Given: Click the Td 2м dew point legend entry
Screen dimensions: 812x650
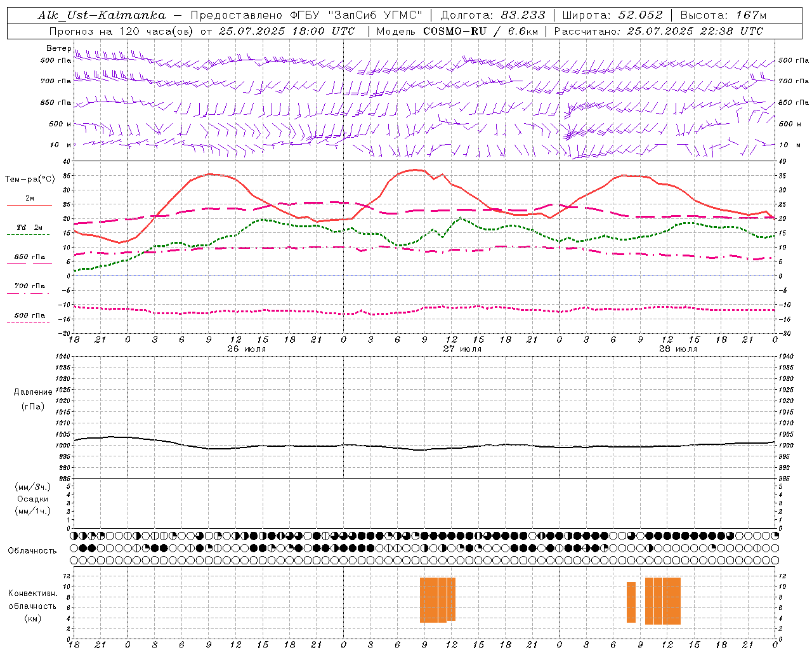Looking at the screenshot, I should [x=29, y=227].
